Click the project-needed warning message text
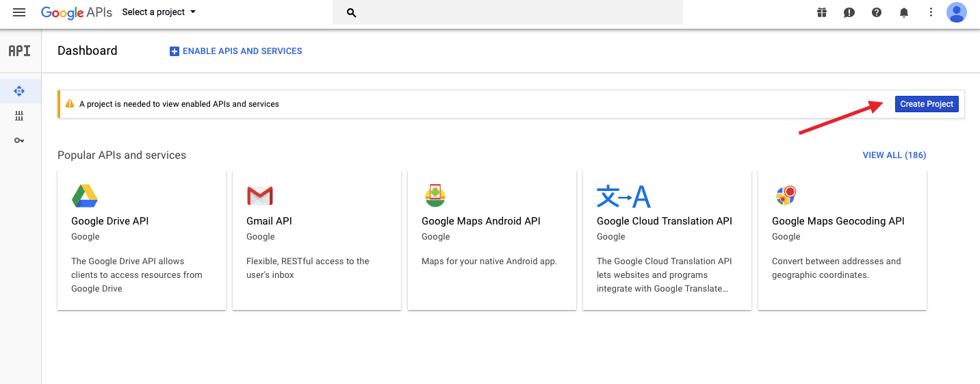The image size is (980, 384). [179, 104]
